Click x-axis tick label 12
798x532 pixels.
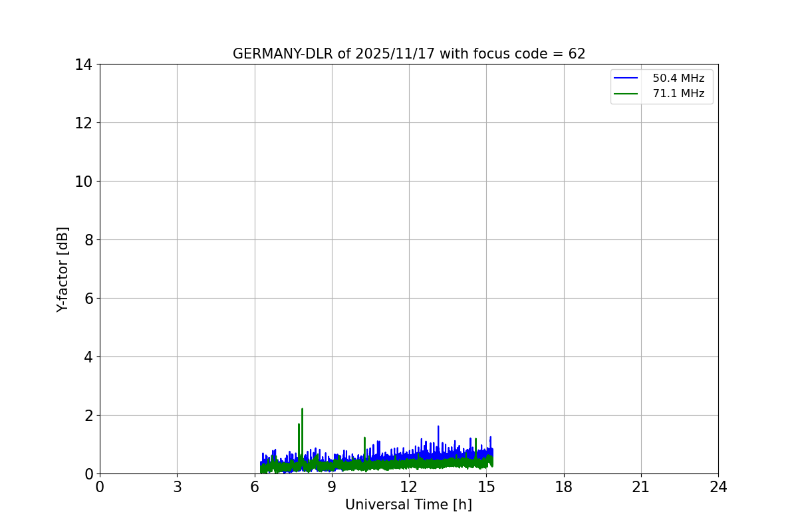tap(409, 487)
